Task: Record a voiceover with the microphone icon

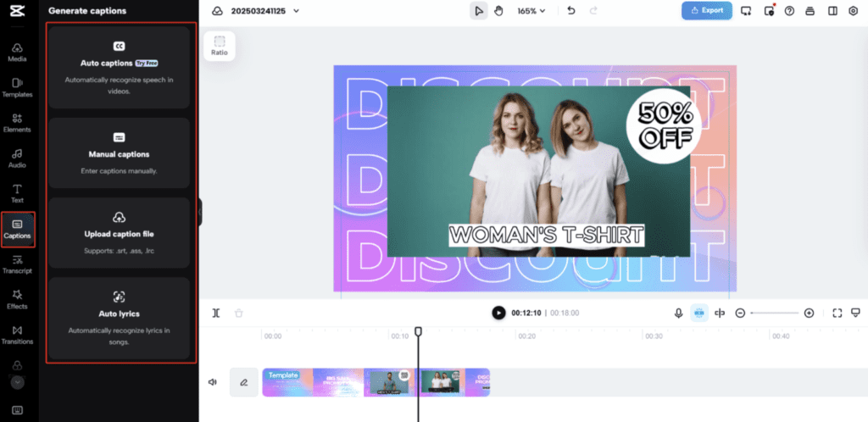Action: (678, 313)
